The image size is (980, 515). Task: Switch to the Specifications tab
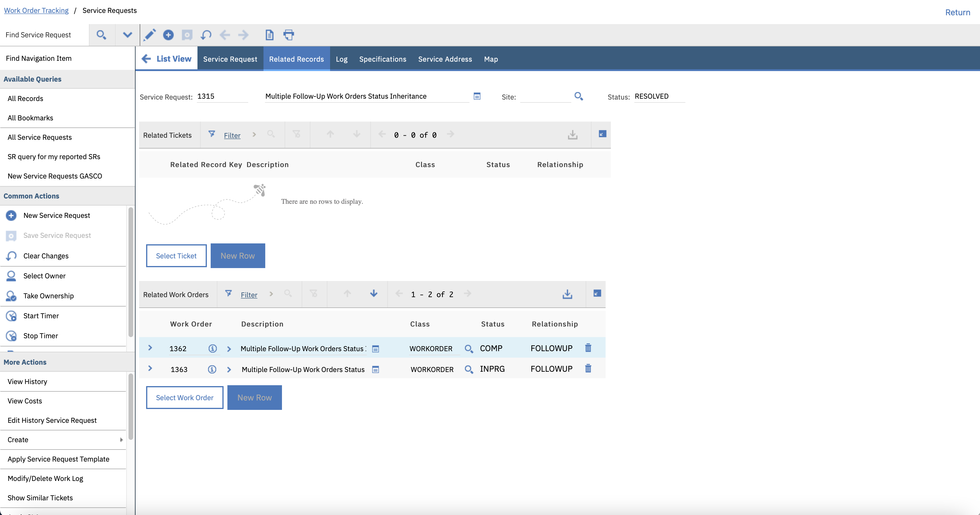382,59
